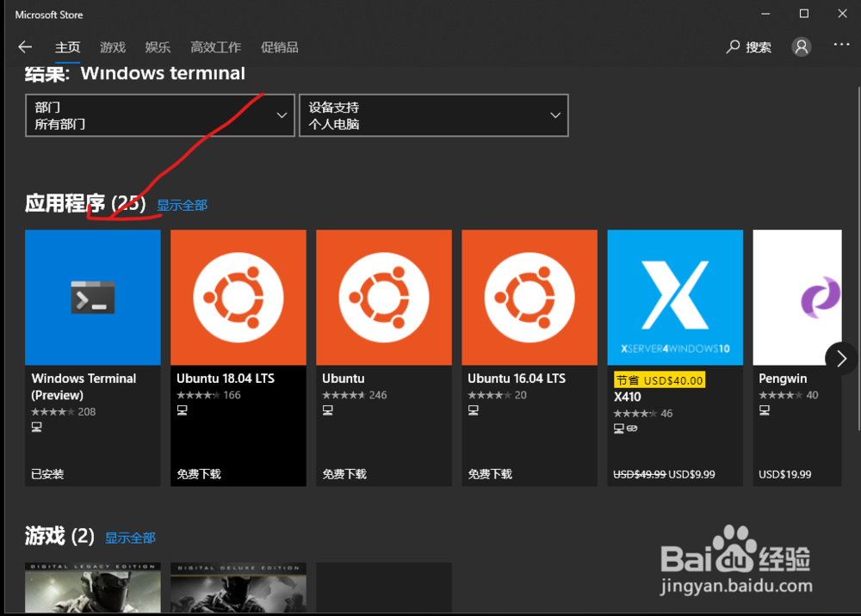Screen dimensions: 861x616
Task: Click 免费下载 under Ubuntu 16.04 LTS
Action: pos(490,474)
